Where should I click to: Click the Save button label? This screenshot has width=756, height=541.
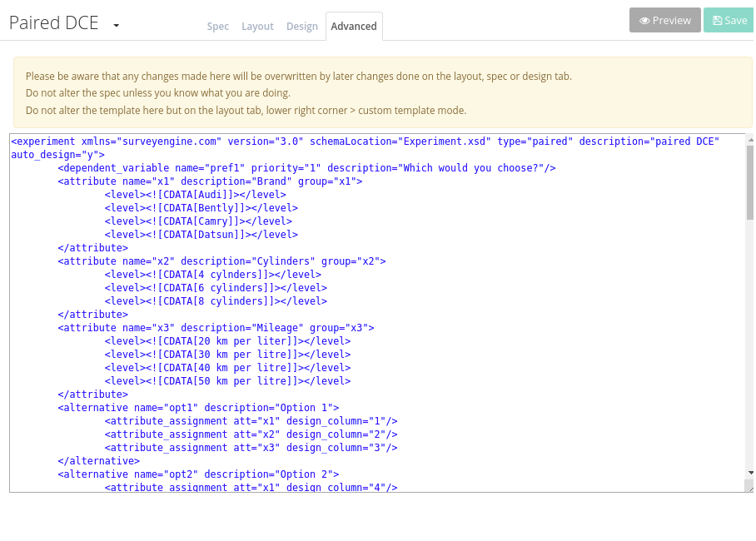pos(736,21)
